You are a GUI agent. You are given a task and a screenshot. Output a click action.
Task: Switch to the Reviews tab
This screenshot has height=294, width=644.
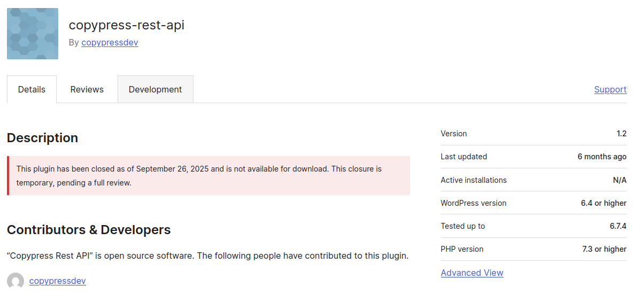(x=87, y=89)
